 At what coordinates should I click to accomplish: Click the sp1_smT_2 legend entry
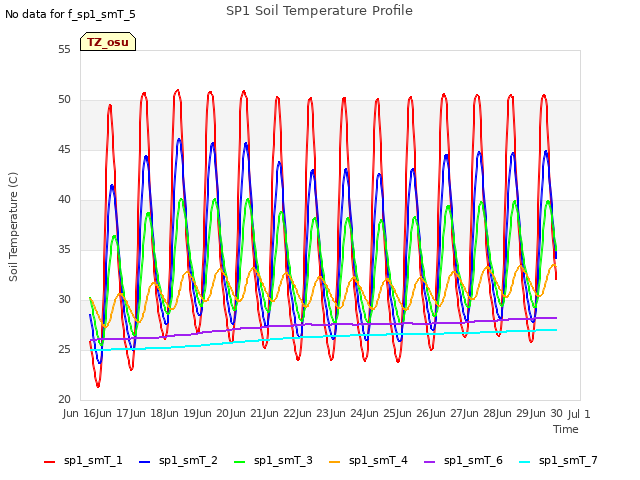pyautogui.click(x=178, y=461)
